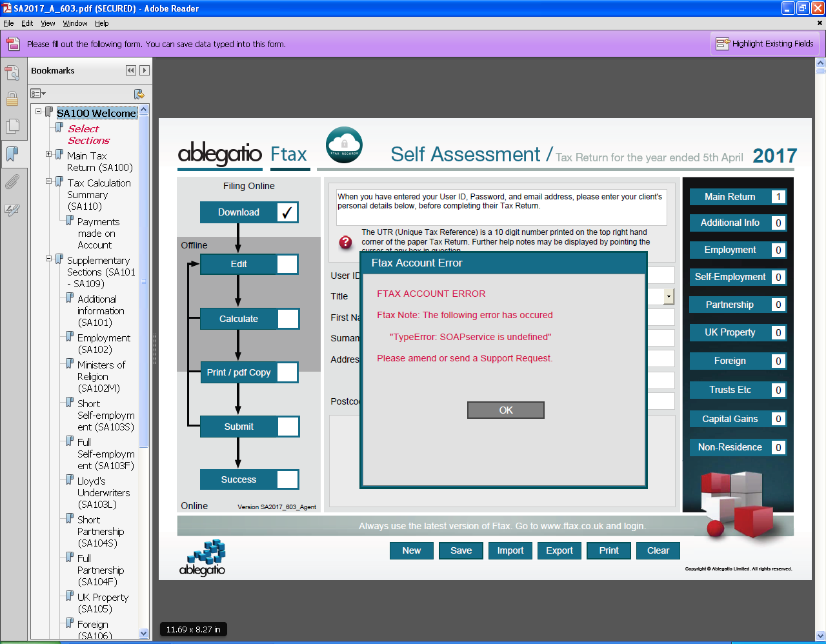Click bookmark icon beside Main Tax Return
The width and height of the screenshot is (826, 644).
tap(59, 155)
